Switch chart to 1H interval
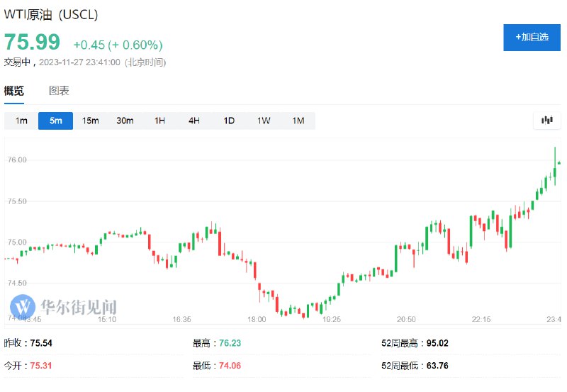This screenshot has width=567, height=392. pyautogui.click(x=159, y=121)
